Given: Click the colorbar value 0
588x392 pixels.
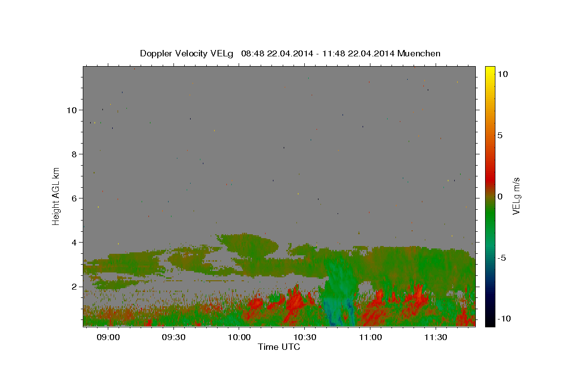Looking at the screenshot, I should coord(500,196).
